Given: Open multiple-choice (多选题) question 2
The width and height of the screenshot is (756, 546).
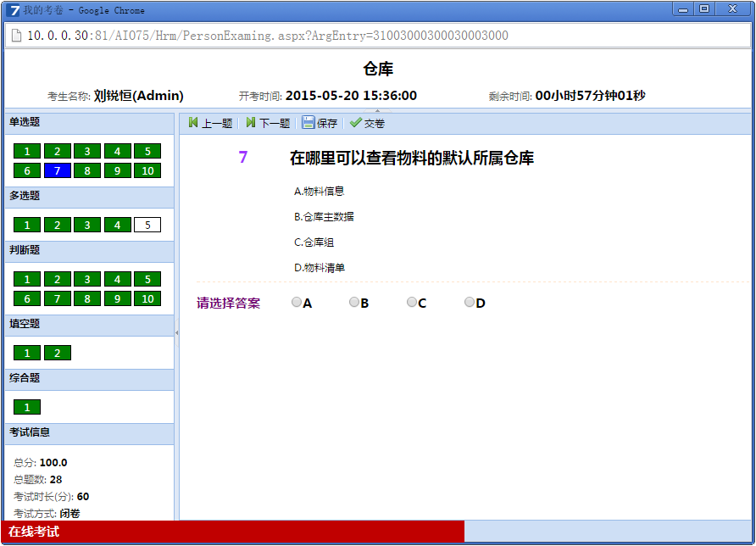Looking at the screenshot, I should point(58,225).
